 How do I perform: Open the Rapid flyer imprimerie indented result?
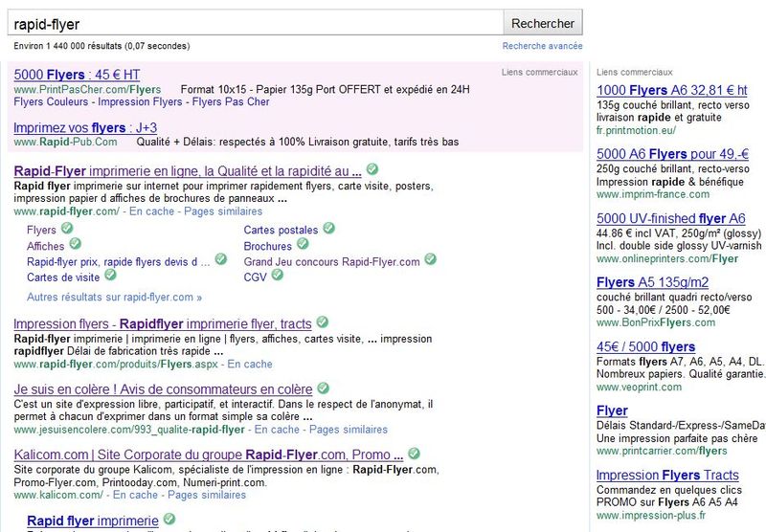point(93,521)
